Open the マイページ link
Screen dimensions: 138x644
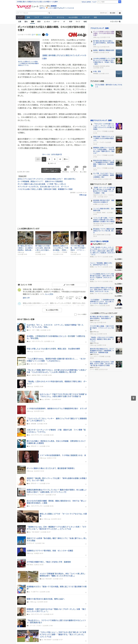point(103,13)
